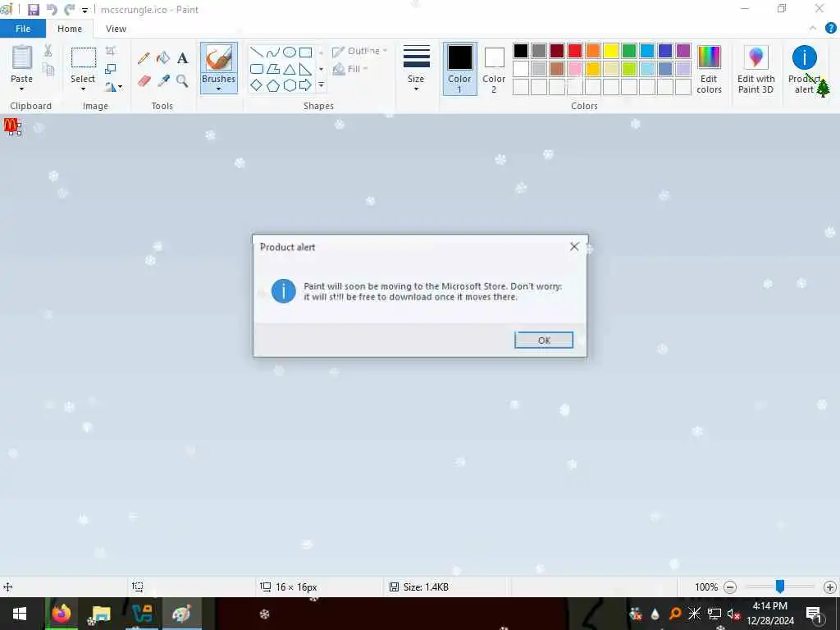Select the Pencil tool
The height and width of the screenshot is (630, 840).
click(144, 58)
